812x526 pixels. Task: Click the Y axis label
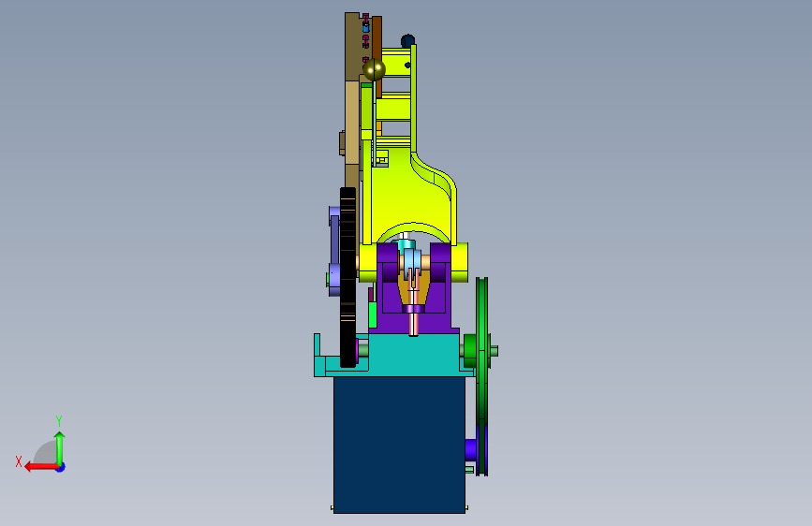[x=59, y=420]
